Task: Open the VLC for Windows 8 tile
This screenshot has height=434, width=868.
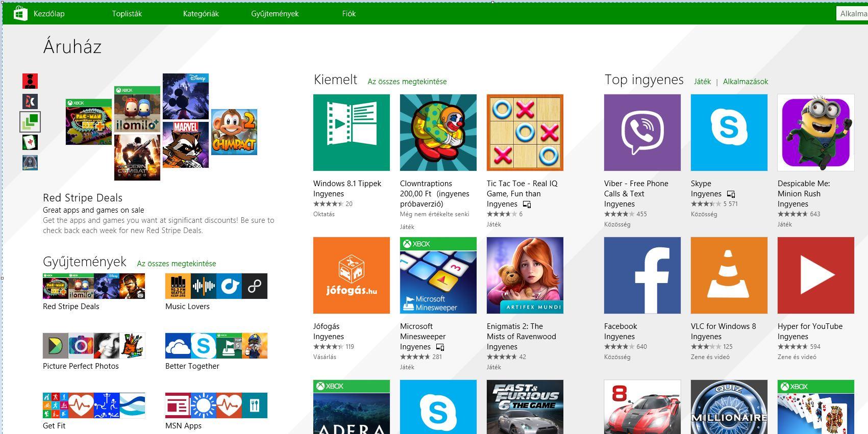Action: [729, 275]
